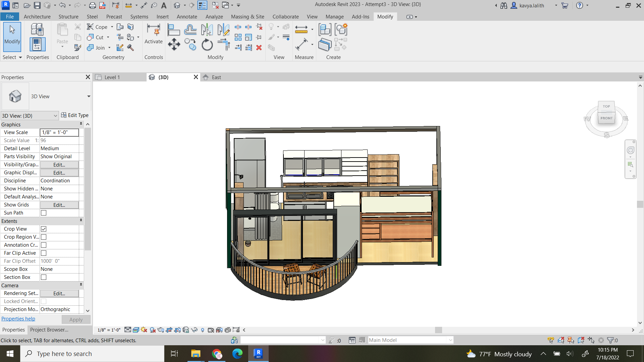Uncheck the Crop View checkbox
Screen dimensions: 644x362
coord(44,229)
